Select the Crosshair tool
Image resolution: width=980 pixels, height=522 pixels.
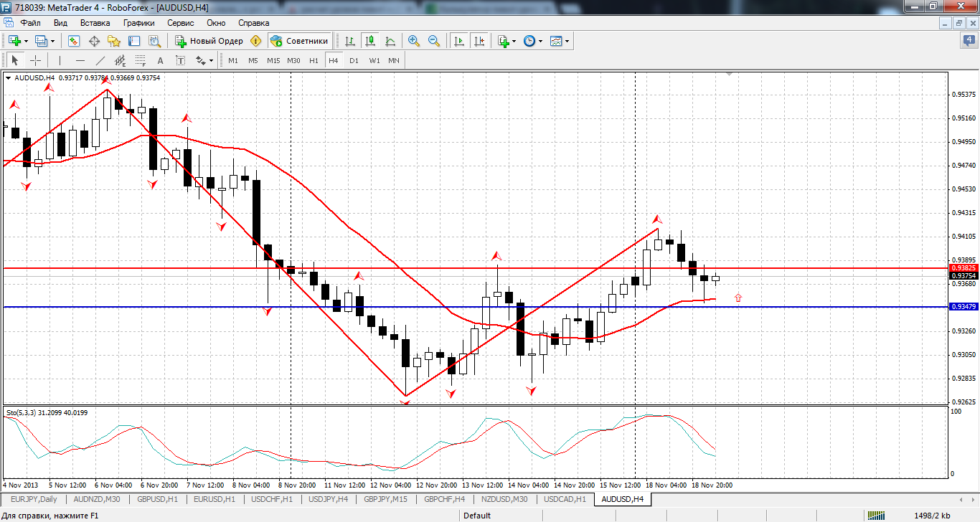(x=35, y=60)
